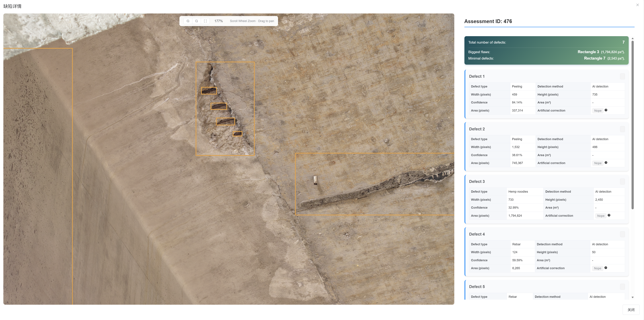Image resolution: width=644 pixels, height=320 pixels.
Task: Click the 177% zoom level readout
Action: click(x=218, y=21)
